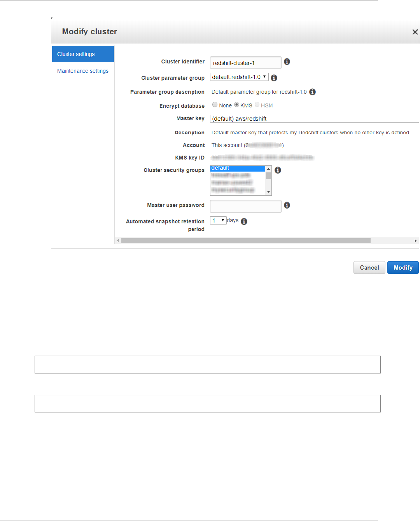Open the Master key dropdown
This screenshot has width=420, height=521.
tap(314, 119)
